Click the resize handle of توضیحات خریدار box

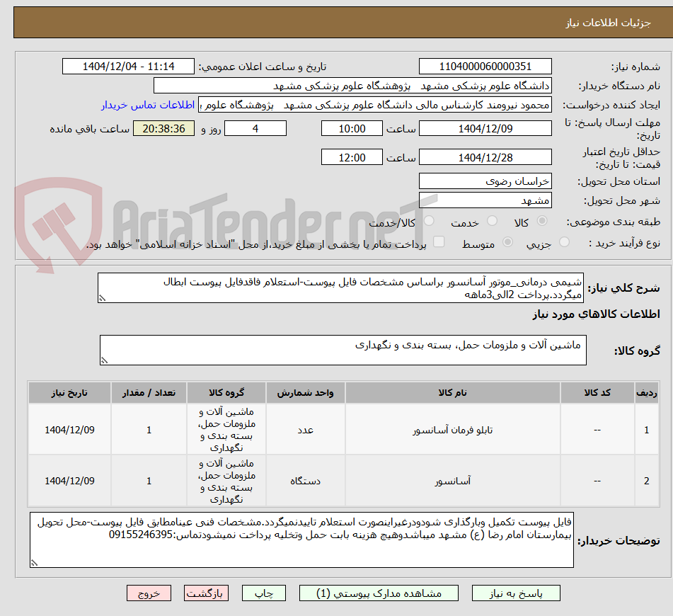pyautogui.click(x=35, y=563)
